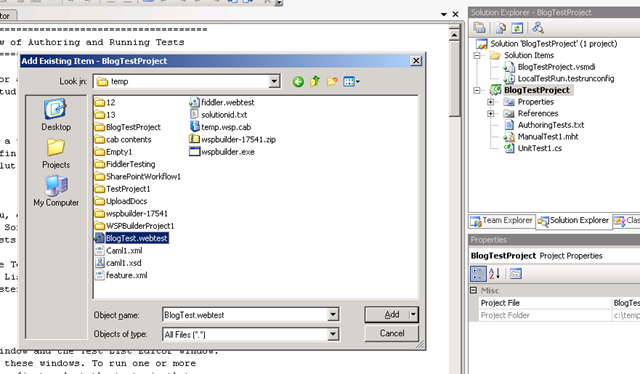Open the Add button dropdown arrow
Image resolution: width=640 pixels, height=374 pixels.
click(413, 314)
